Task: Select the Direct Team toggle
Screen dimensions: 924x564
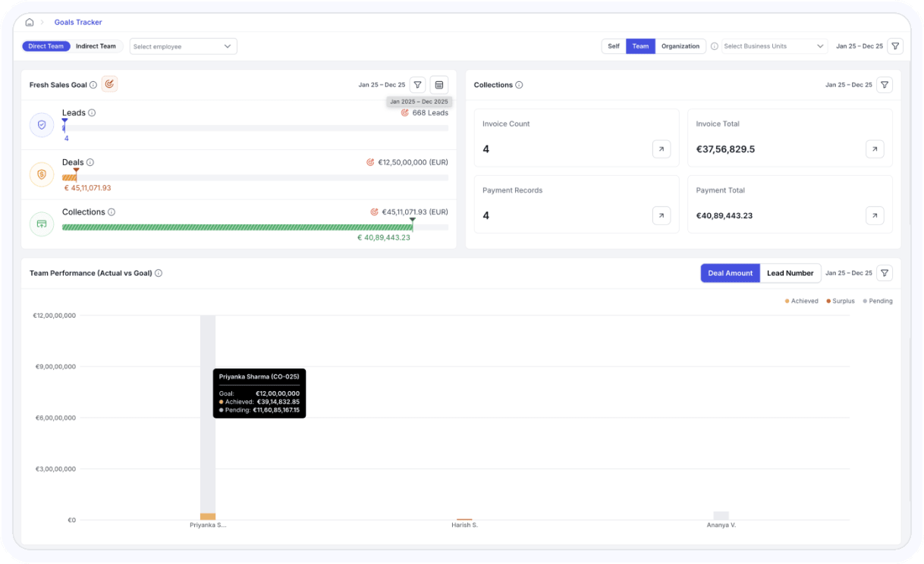Action: [x=46, y=46]
